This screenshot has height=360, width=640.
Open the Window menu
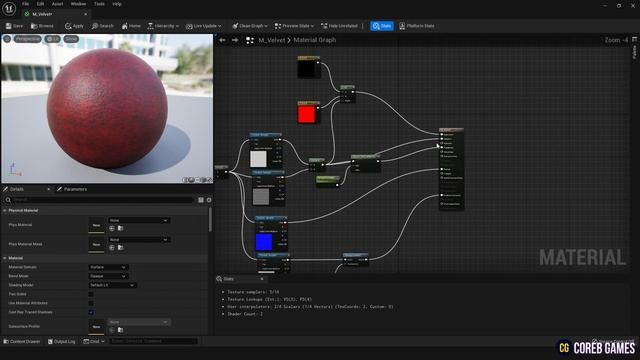(78, 4)
